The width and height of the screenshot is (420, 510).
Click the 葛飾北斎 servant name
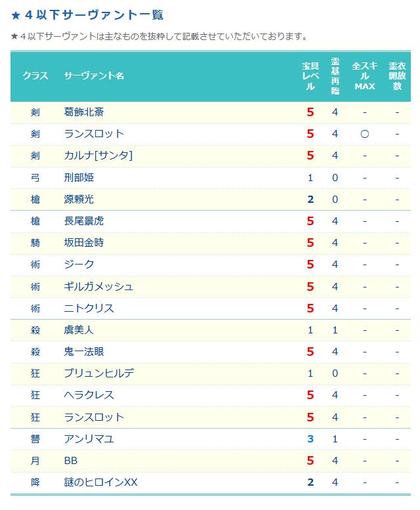click(x=84, y=112)
